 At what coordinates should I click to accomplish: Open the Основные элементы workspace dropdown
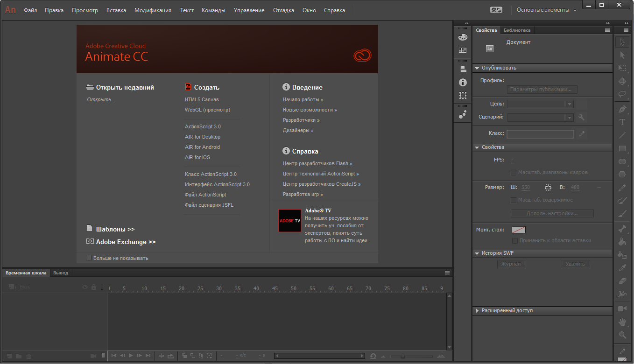tap(546, 10)
